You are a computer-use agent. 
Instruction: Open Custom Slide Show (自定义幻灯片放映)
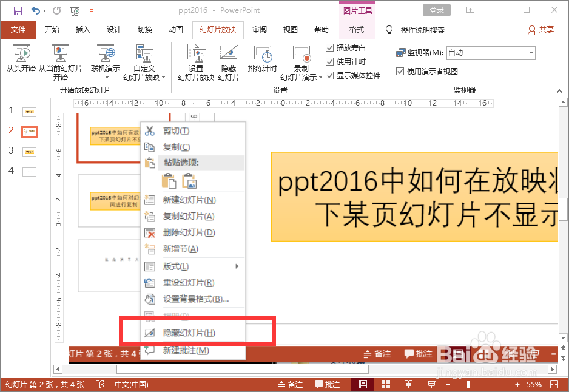point(144,63)
